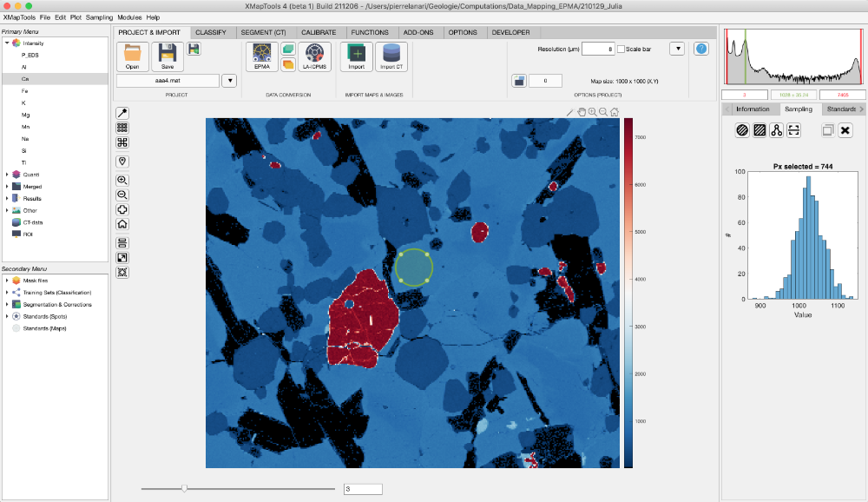
Task: Select the circular ROI sampling tool
Action: click(742, 130)
